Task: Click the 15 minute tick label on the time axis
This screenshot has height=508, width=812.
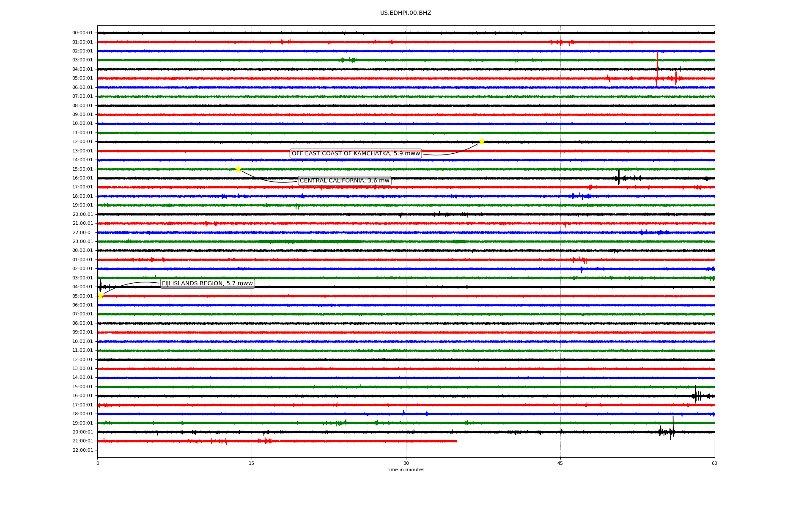Action: click(252, 463)
